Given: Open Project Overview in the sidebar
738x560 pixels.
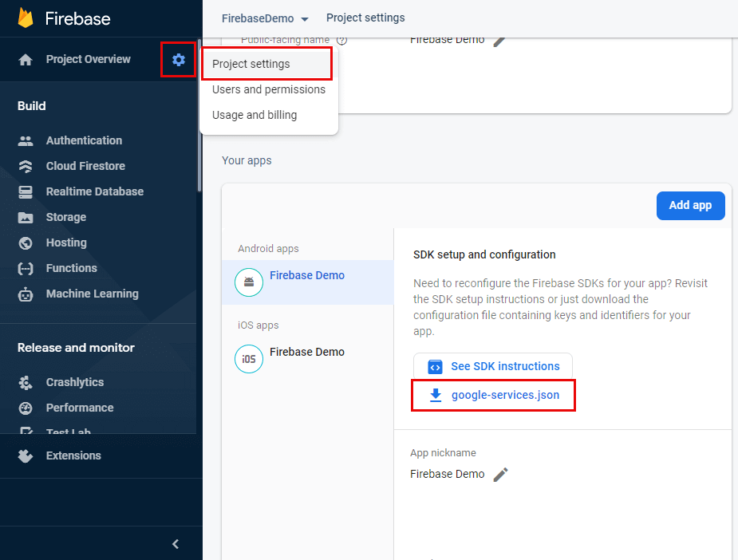Looking at the screenshot, I should click(88, 59).
